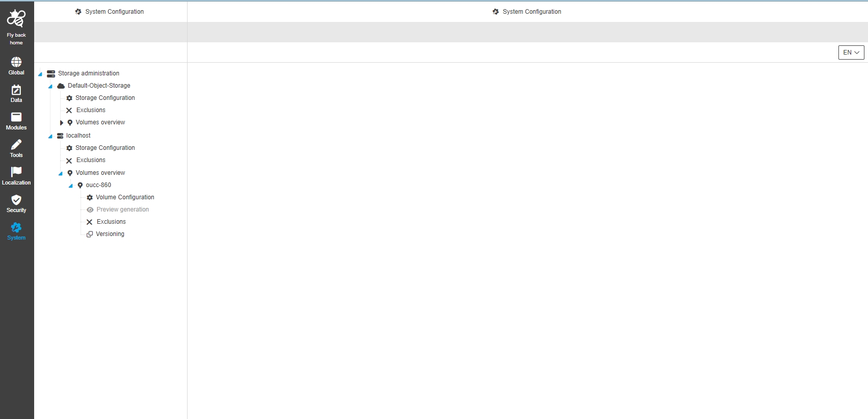Image resolution: width=868 pixels, height=419 pixels.
Task: Click the X icon of localhost Exclusions
Action: [x=69, y=161]
